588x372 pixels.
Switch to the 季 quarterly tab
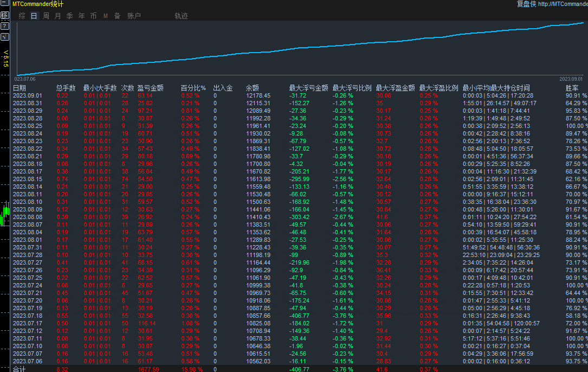[70, 16]
